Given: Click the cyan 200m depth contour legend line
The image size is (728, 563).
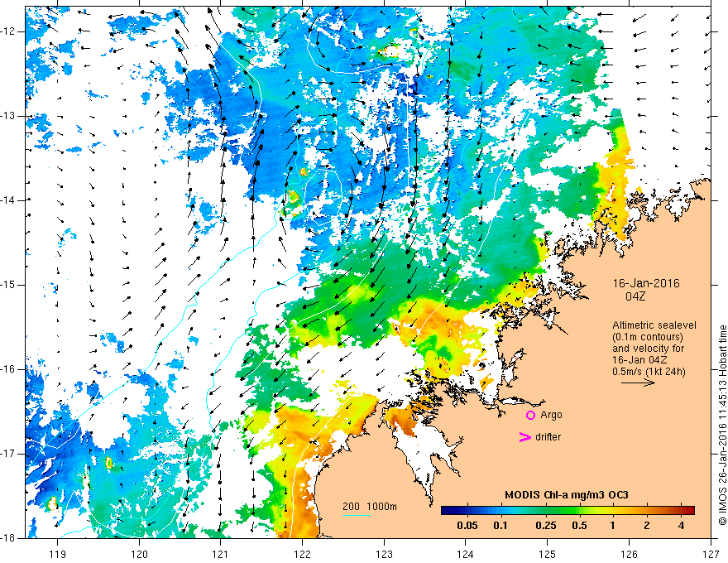Looking at the screenshot, I should pos(357,515).
